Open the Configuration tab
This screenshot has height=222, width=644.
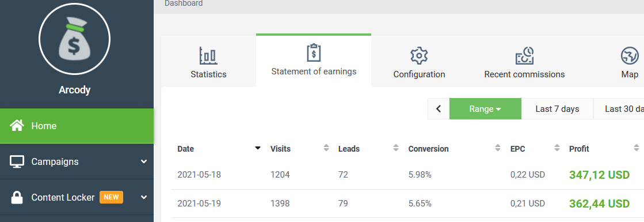pyautogui.click(x=419, y=61)
